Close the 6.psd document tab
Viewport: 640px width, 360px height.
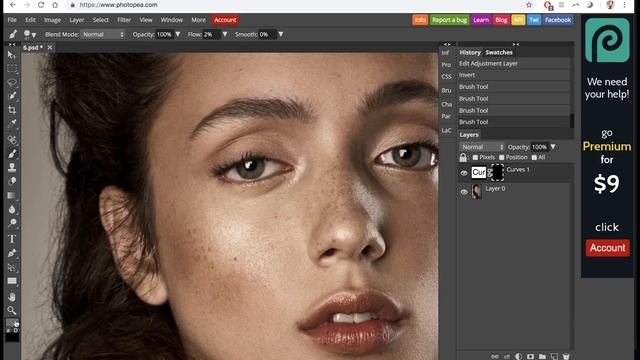50,48
